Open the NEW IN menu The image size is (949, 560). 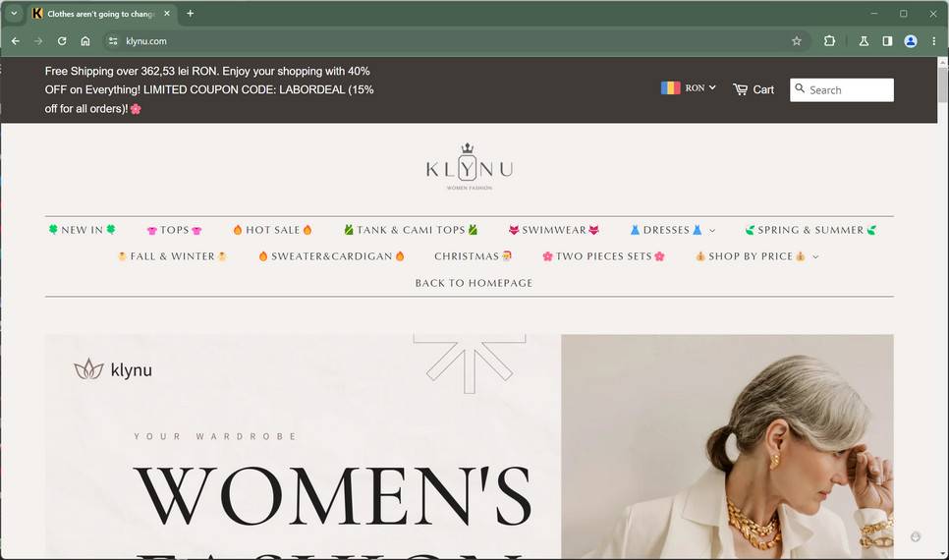pyautogui.click(x=82, y=230)
